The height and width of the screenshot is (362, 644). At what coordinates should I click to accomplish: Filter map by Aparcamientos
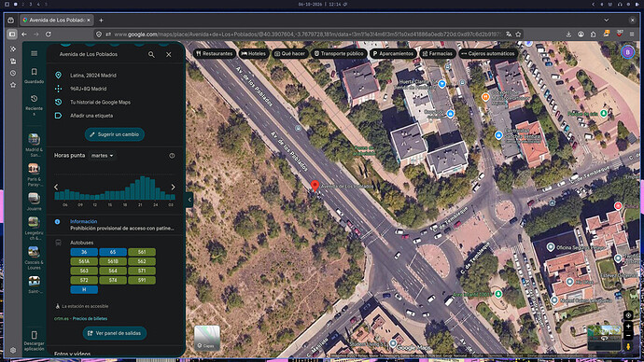[x=393, y=54]
